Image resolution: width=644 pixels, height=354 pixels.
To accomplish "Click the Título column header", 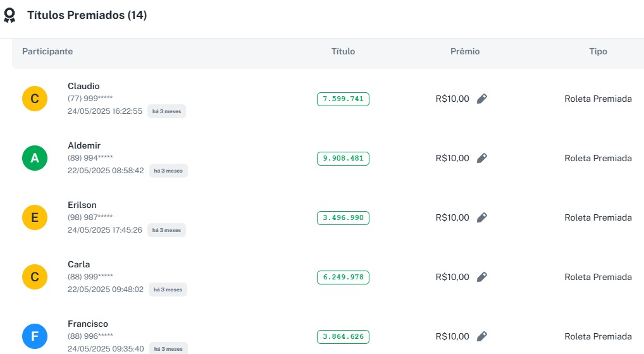I will (343, 51).
